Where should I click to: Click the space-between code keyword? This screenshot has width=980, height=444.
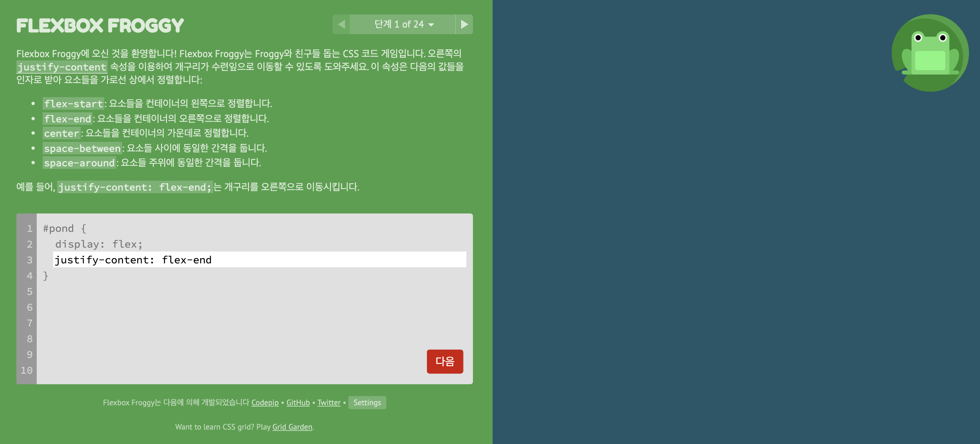tap(82, 148)
